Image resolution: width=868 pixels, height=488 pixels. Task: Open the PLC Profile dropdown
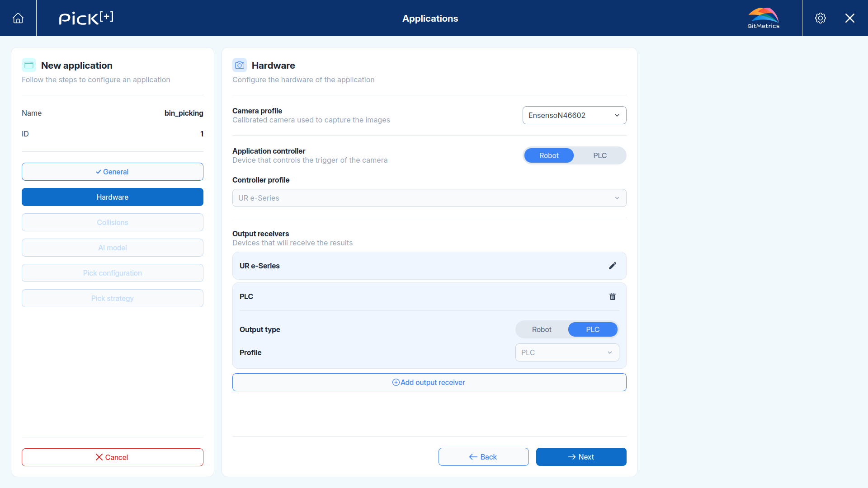tap(567, 352)
